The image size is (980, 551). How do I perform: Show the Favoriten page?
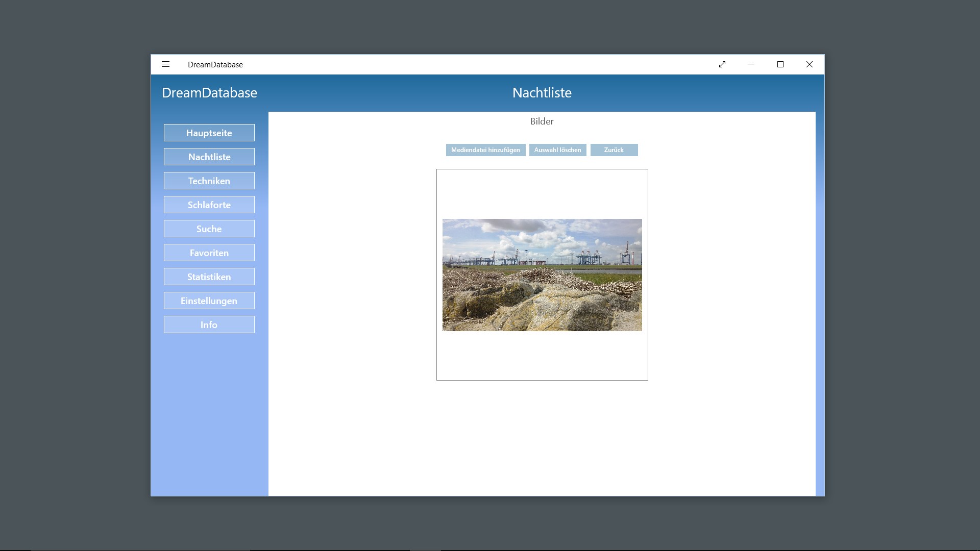click(209, 253)
